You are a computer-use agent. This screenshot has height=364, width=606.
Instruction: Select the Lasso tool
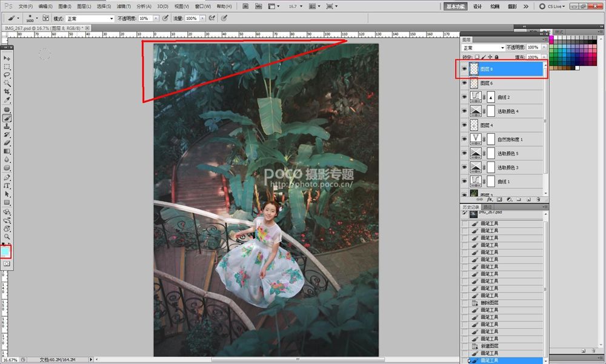[x=7, y=74]
